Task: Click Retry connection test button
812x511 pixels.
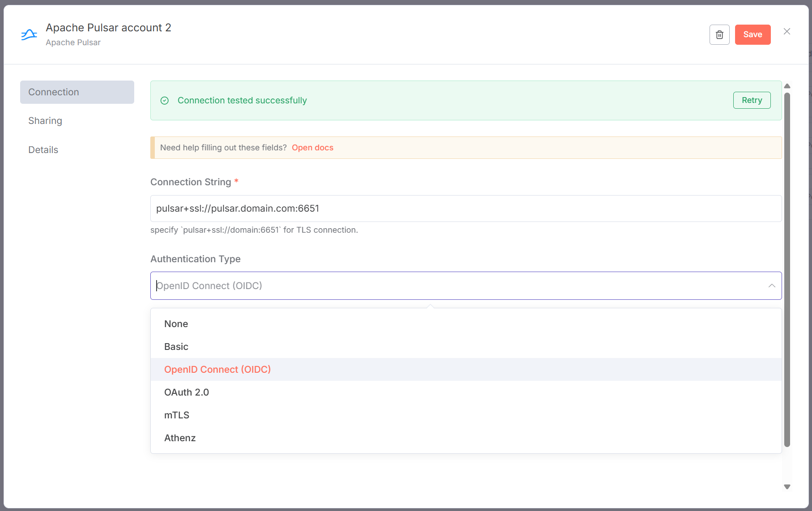Action: click(x=752, y=100)
